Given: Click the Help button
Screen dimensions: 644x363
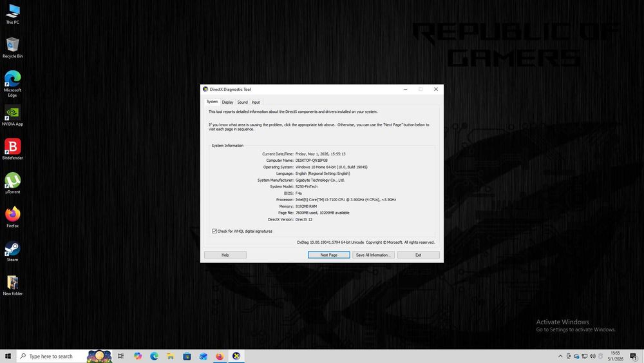Looking at the screenshot, I should click(x=225, y=255).
